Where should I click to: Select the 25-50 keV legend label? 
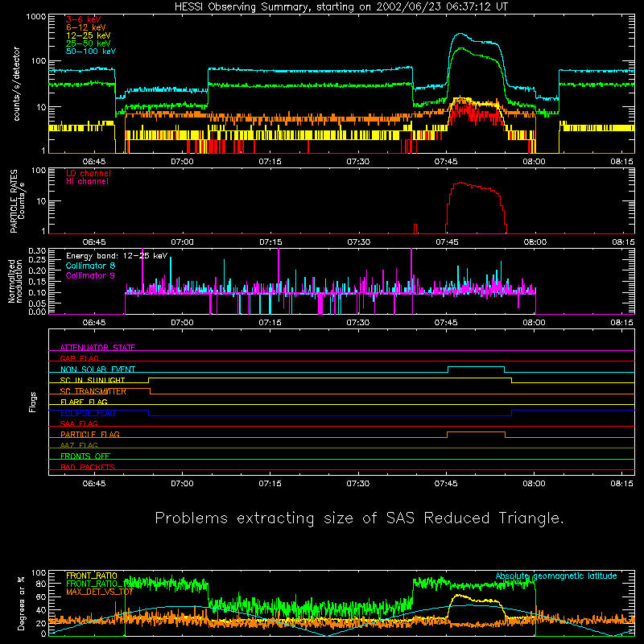click(x=89, y=43)
